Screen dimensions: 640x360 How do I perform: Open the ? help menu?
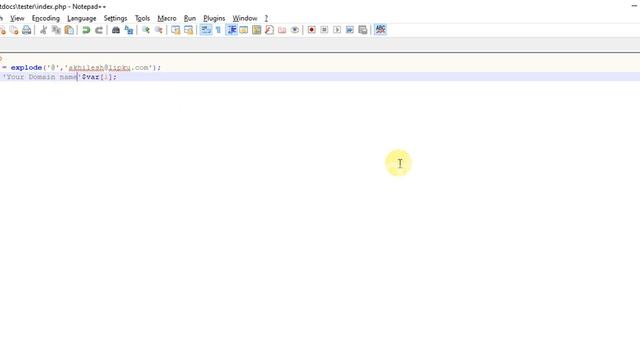click(x=266, y=18)
